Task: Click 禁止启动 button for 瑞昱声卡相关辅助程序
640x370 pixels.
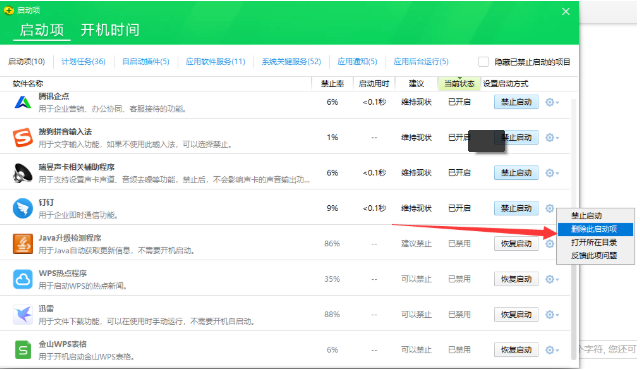Action: (516, 173)
